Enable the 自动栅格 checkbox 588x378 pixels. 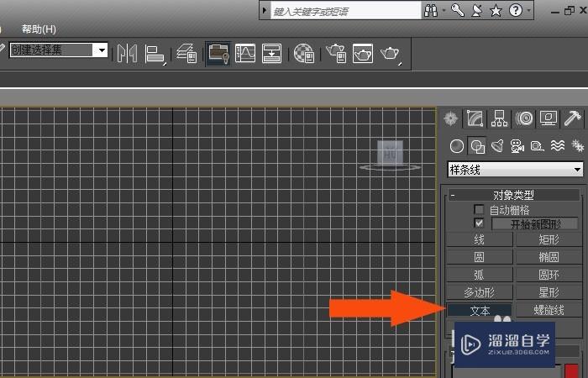point(479,209)
